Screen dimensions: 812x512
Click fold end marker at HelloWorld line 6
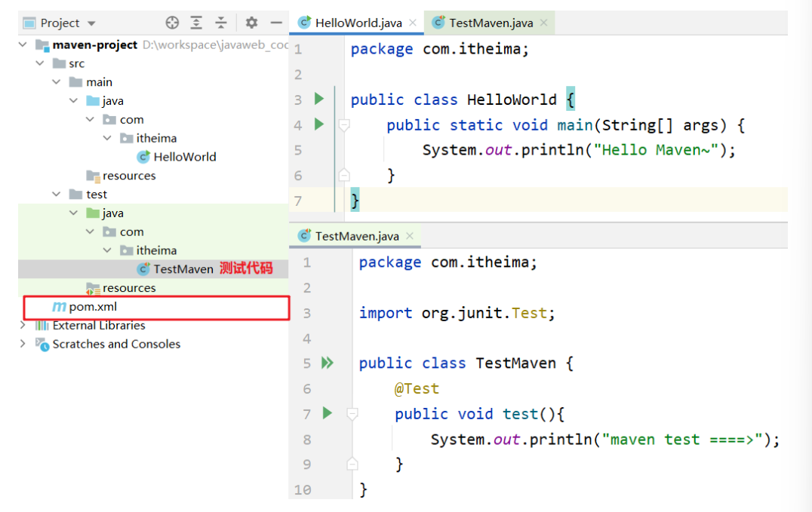click(344, 175)
